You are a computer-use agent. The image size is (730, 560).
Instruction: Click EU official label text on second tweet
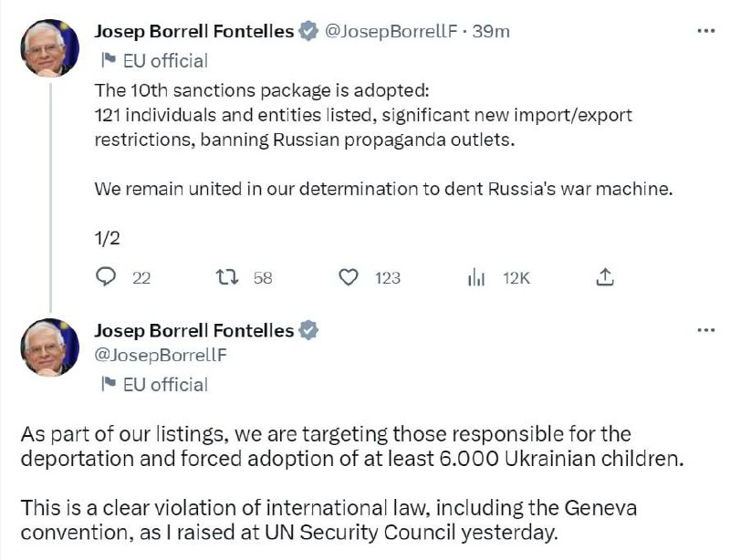pos(164,384)
